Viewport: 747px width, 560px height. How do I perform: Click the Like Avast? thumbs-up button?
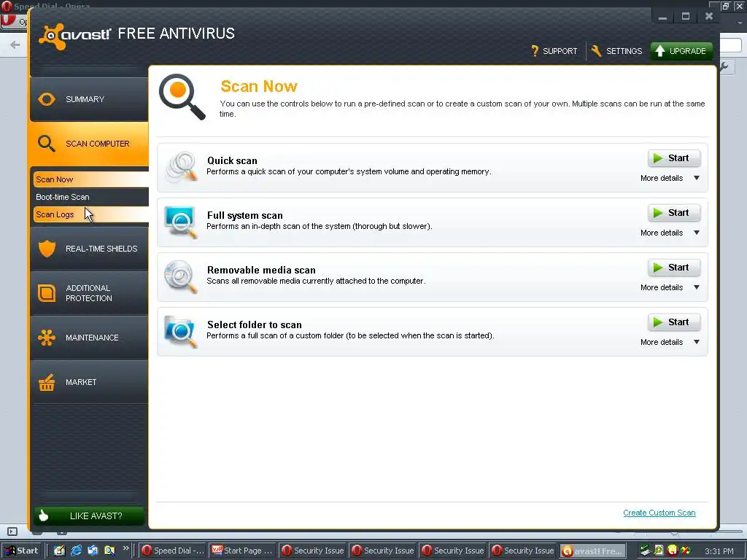pyautogui.click(x=89, y=516)
